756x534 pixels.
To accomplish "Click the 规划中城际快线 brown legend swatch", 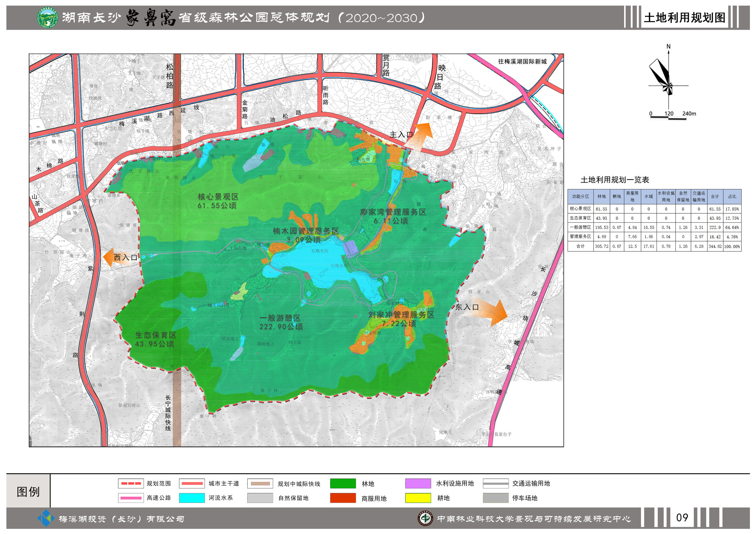I will click(260, 483).
